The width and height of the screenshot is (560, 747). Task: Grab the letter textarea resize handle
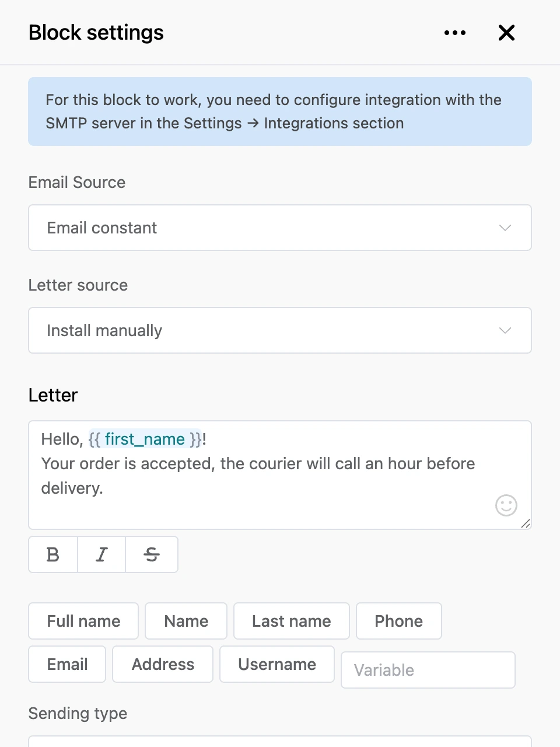(526, 523)
